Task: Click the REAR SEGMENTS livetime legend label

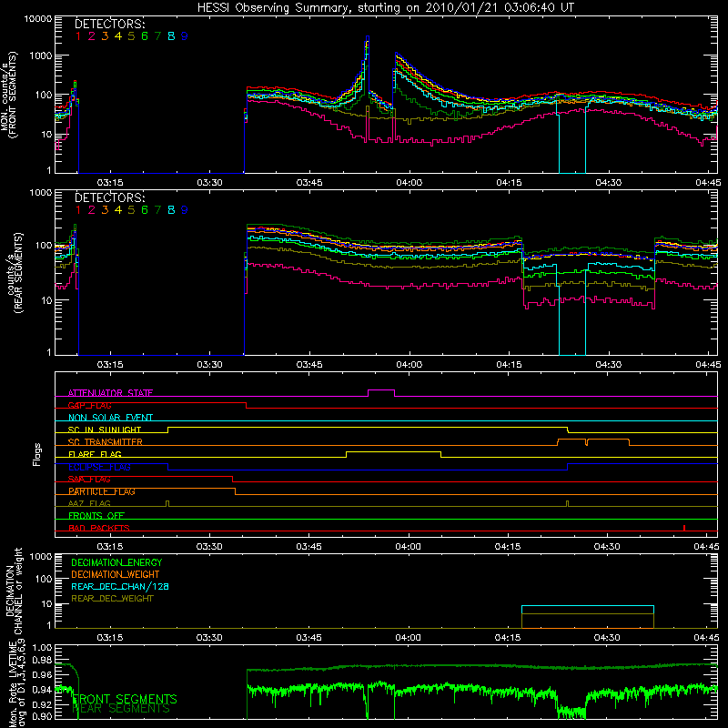Action: [x=121, y=709]
